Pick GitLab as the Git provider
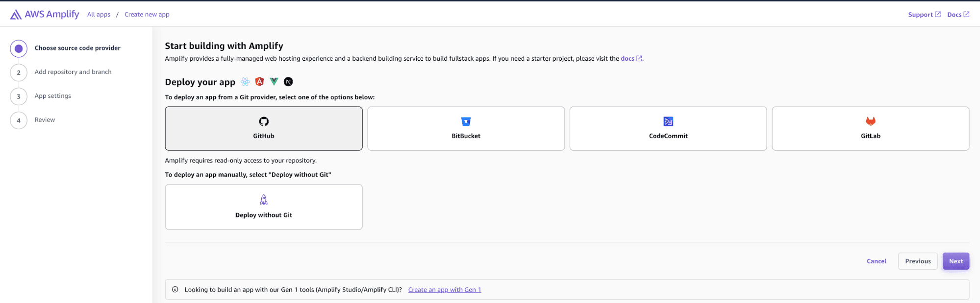The height and width of the screenshot is (303, 980). point(870,128)
